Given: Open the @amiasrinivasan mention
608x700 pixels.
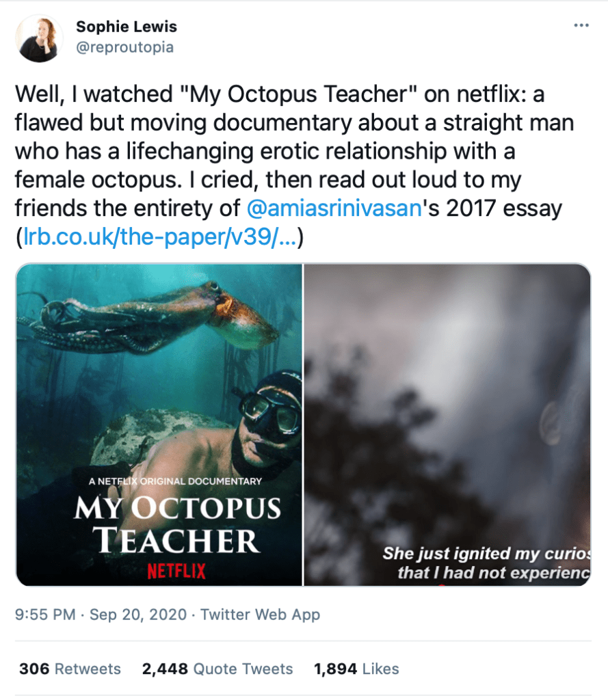Looking at the screenshot, I should (330, 208).
